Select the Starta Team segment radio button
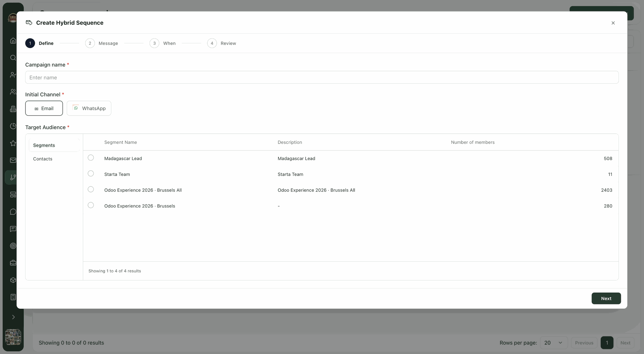Image resolution: width=644 pixels, height=354 pixels. [x=91, y=173]
